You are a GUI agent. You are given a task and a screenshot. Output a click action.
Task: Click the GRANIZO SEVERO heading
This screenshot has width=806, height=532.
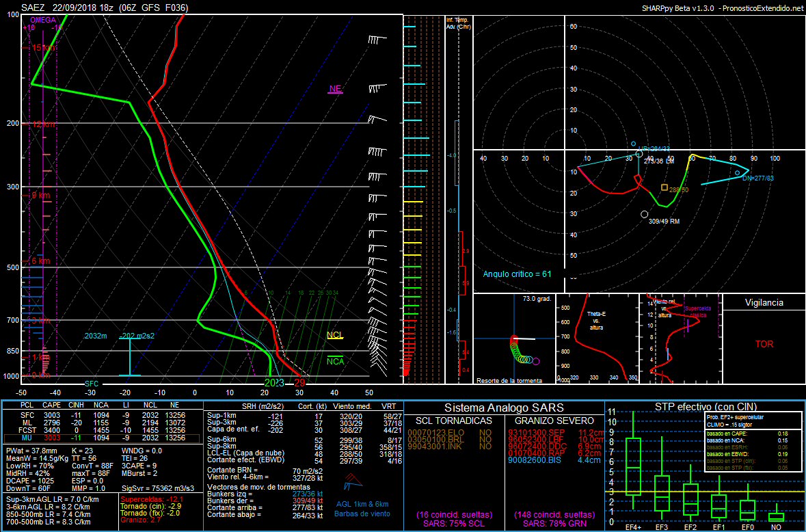(553, 421)
